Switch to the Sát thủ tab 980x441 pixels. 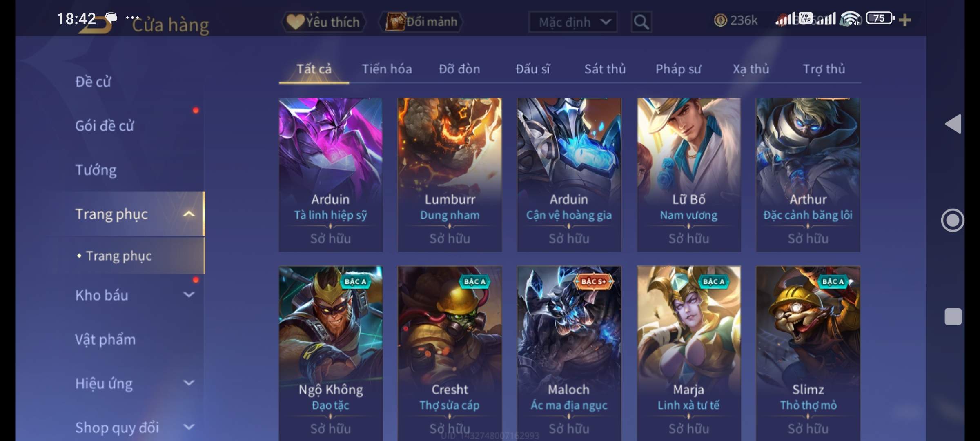pos(605,69)
